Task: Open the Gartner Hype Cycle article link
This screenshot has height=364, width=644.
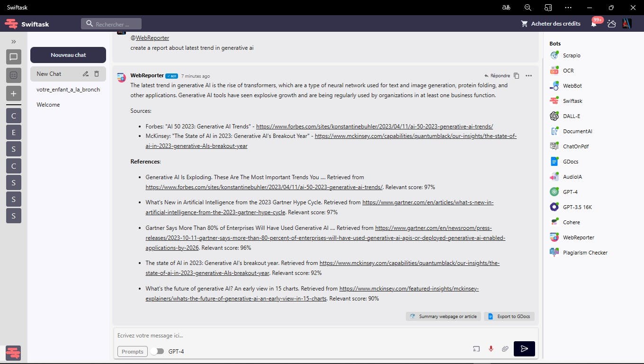Action: pyautogui.click(x=320, y=207)
